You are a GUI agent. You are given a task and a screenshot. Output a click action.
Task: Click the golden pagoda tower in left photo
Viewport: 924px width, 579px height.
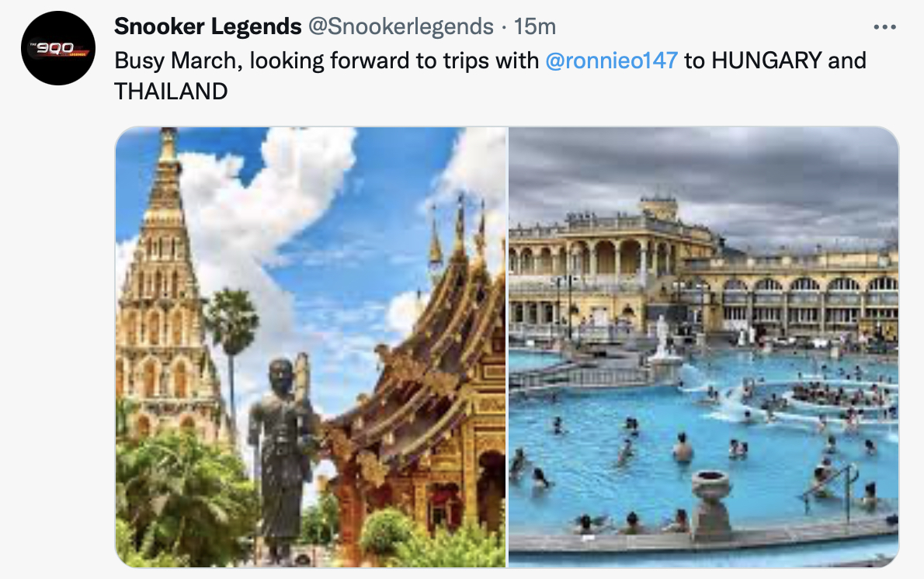click(x=160, y=283)
